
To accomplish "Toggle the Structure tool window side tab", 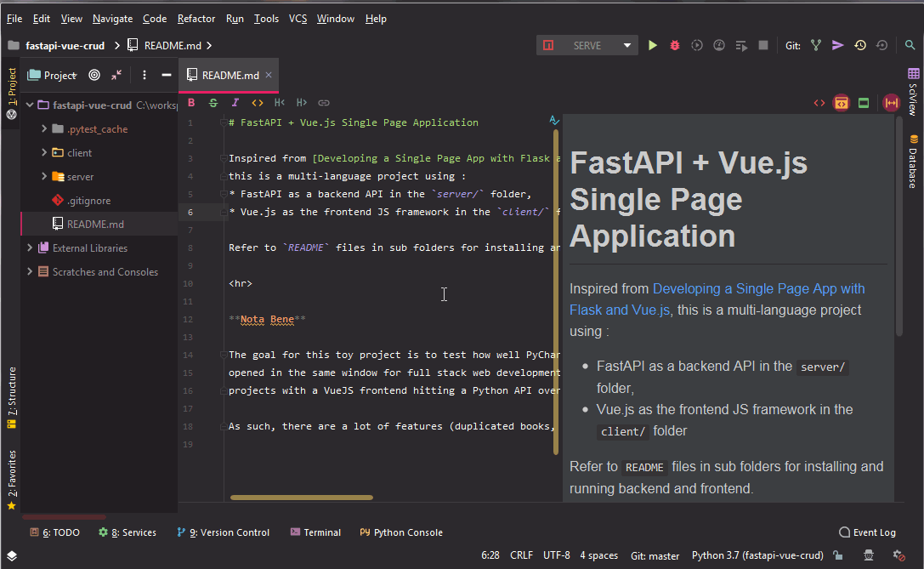I will [12, 397].
